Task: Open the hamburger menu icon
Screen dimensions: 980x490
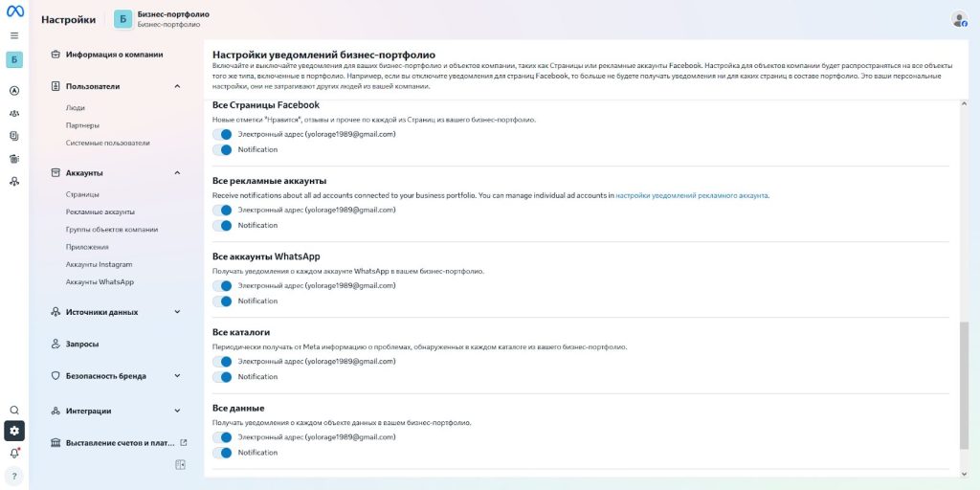Action: 14,35
